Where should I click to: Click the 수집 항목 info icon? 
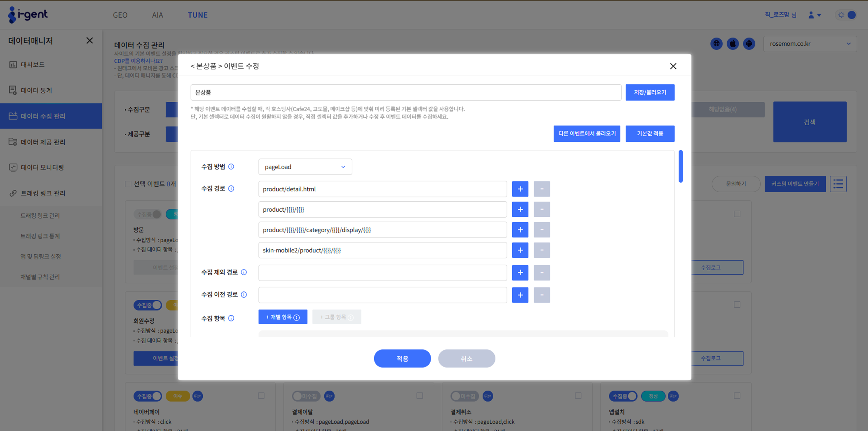231,318
